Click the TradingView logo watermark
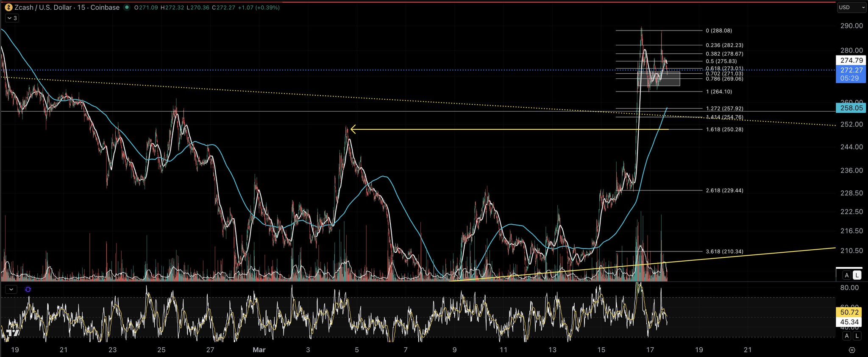 click(13, 333)
